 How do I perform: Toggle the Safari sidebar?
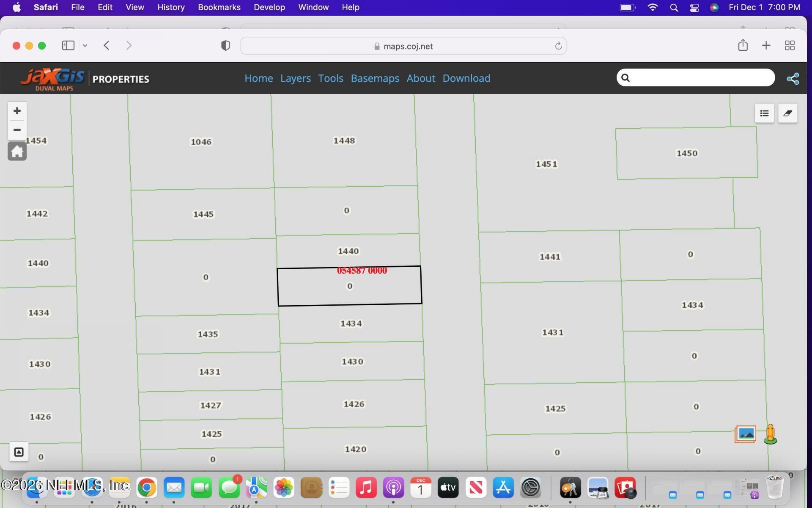(68, 45)
